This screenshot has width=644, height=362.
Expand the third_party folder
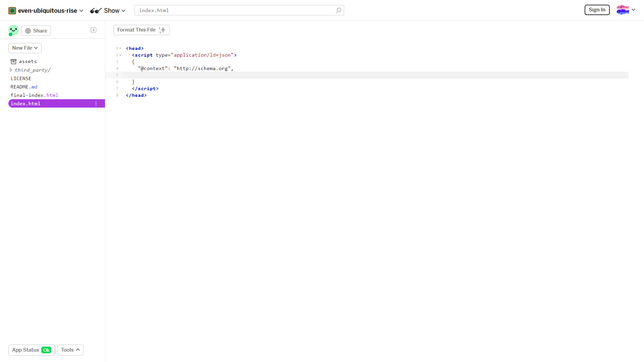(11, 70)
